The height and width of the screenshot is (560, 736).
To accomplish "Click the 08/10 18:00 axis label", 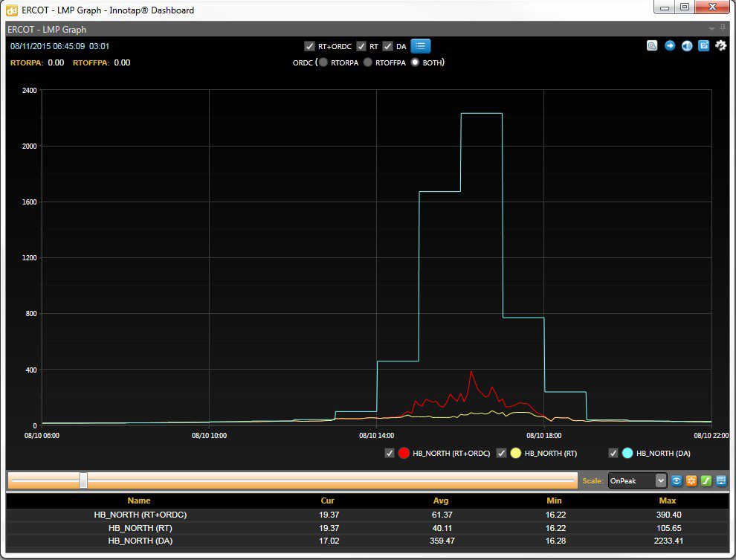I will click(x=543, y=436).
